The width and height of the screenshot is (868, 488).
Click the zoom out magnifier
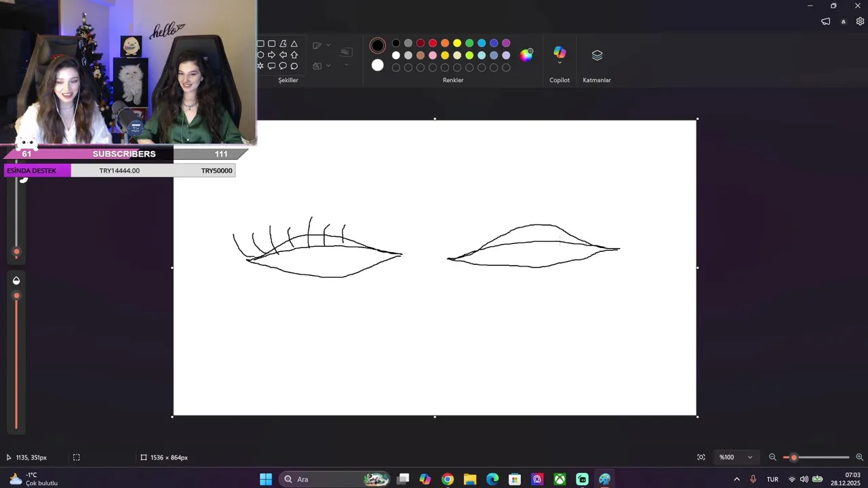tap(772, 457)
